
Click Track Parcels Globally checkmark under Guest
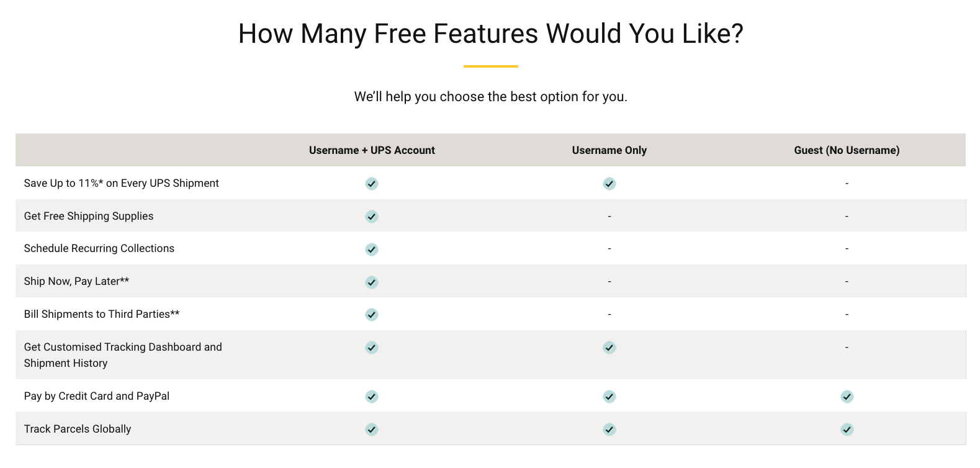point(847,430)
